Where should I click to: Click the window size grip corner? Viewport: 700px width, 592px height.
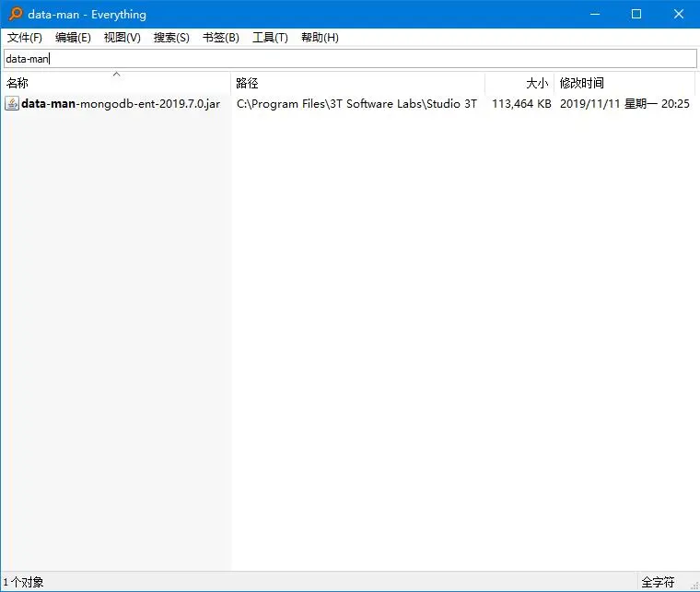point(694,586)
